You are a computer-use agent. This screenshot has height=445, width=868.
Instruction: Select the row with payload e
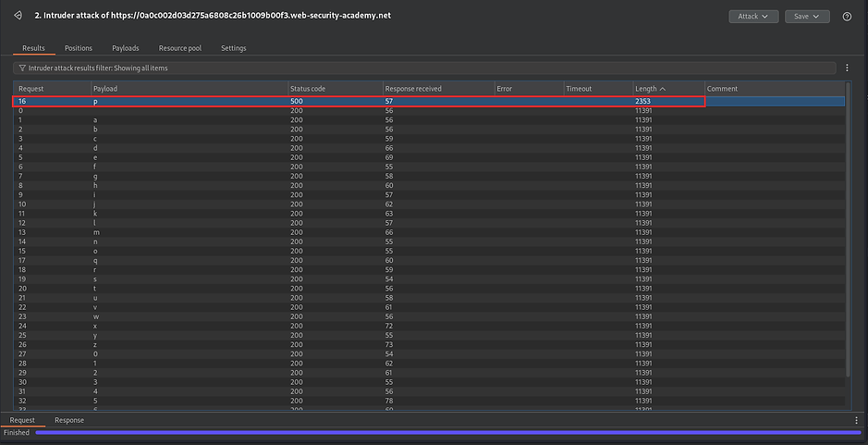(430, 157)
